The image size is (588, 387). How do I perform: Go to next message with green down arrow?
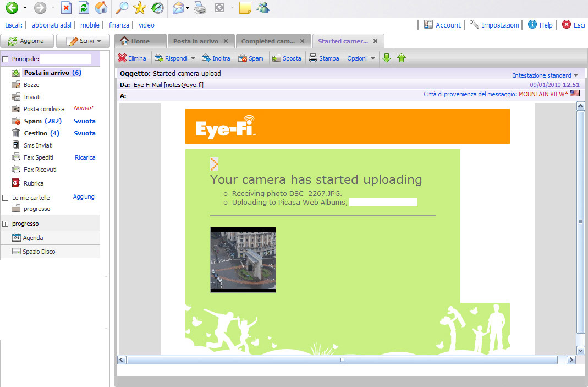387,58
